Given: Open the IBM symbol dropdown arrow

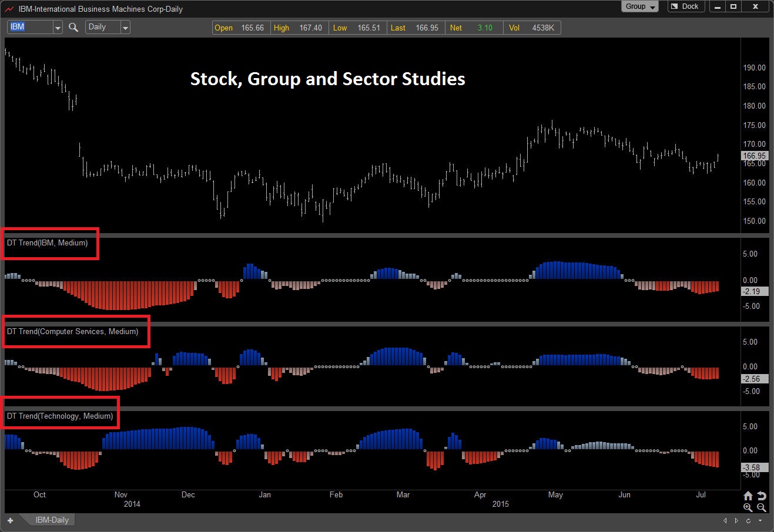Looking at the screenshot, I should [x=58, y=27].
